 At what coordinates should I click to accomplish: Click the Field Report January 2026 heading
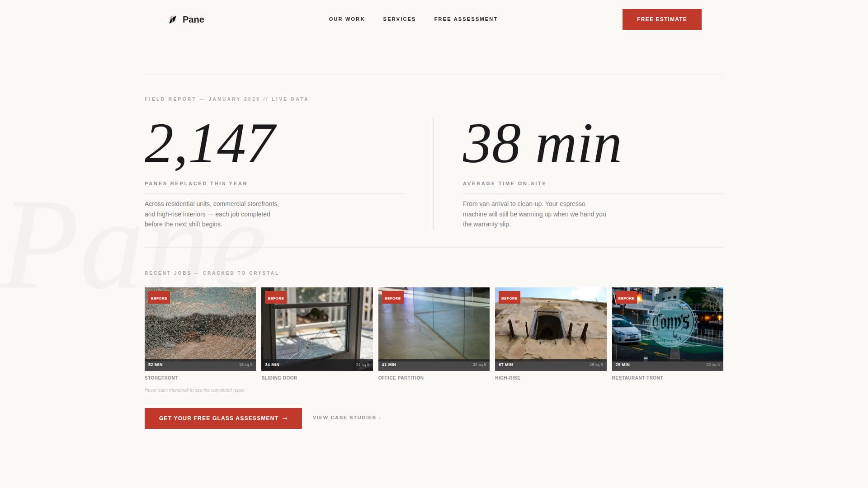click(226, 99)
